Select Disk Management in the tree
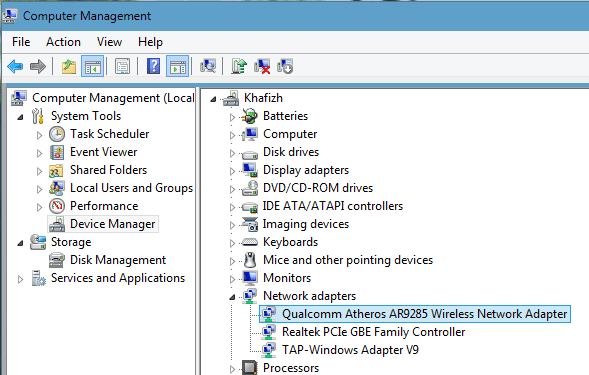The height and width of the screenshot is (375, 589). click(x=118, y=260)
